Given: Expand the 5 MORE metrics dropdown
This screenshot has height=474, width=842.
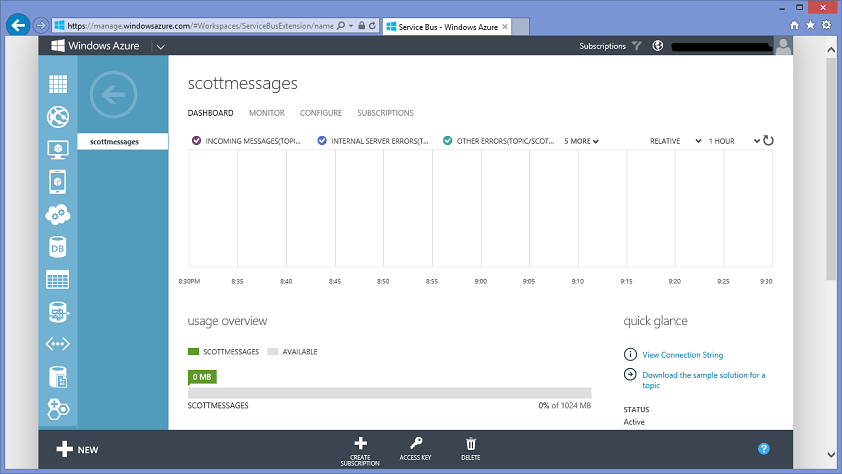Looking at the screenshot, I should [x=582, y=141].
